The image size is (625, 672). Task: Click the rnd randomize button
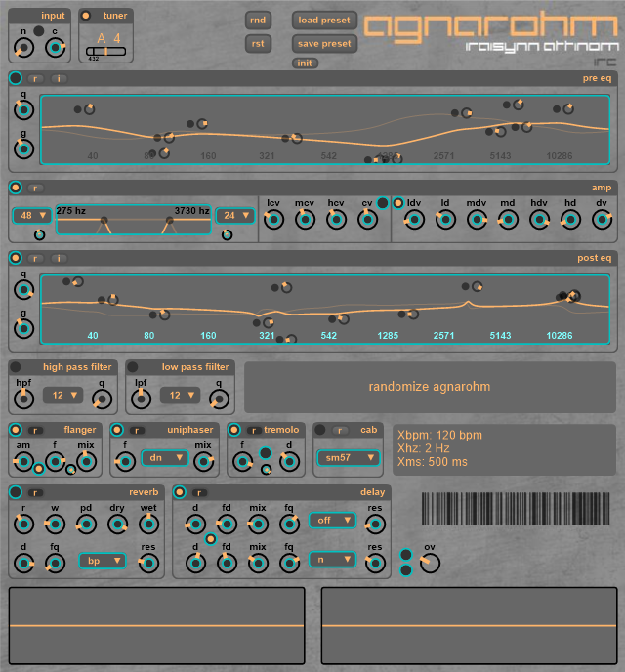tap(258, 20)
